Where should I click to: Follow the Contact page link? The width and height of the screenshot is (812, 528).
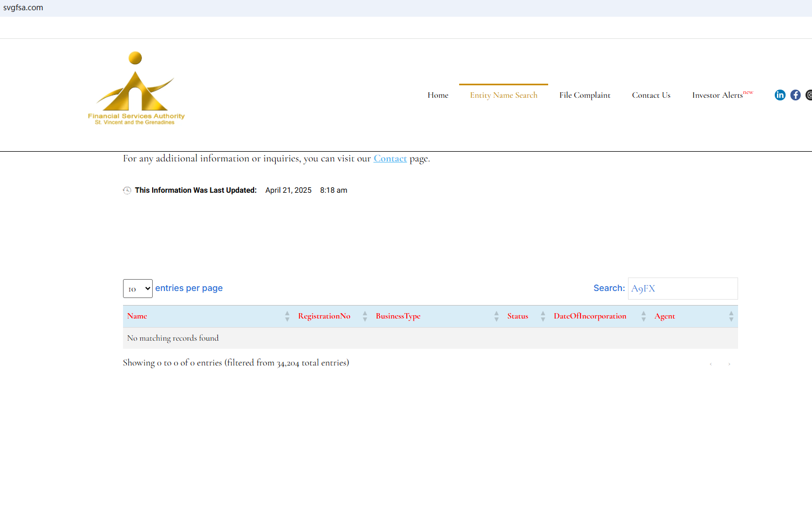point(390,159)
